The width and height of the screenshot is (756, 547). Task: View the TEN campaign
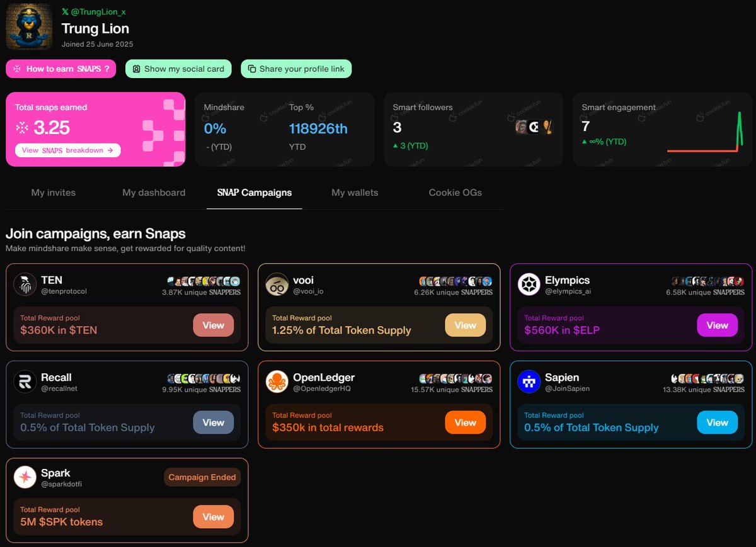click(x=213, y=325)
